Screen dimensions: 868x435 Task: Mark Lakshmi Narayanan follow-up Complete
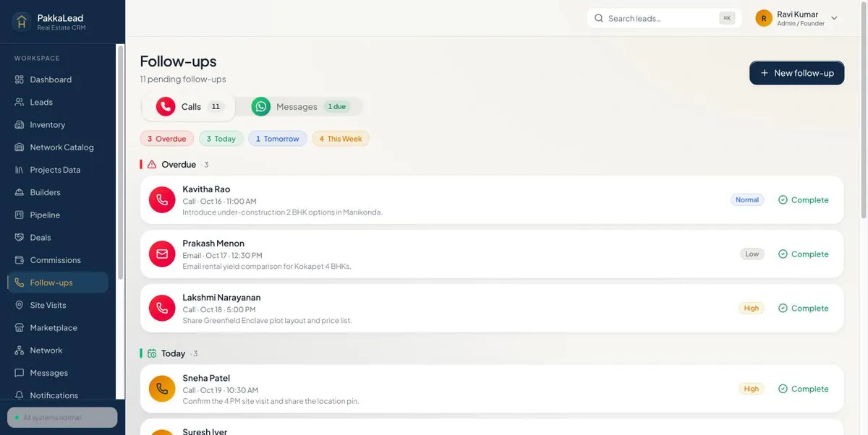pyautogui.click(x=804, y=309)
